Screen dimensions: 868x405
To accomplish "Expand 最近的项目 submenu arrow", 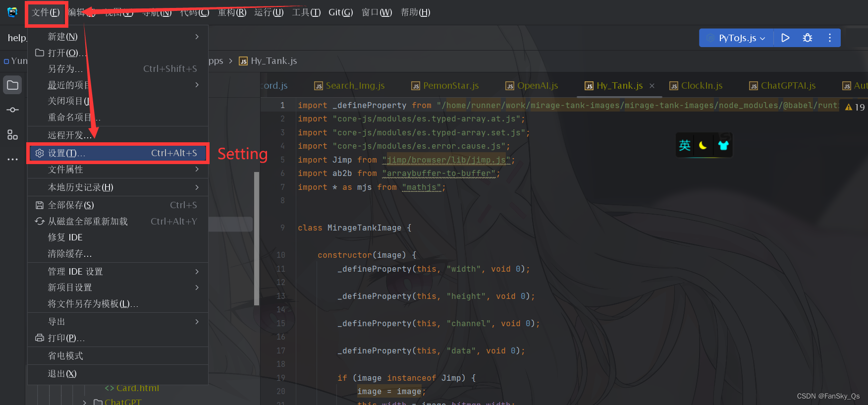I will point(197,85).
